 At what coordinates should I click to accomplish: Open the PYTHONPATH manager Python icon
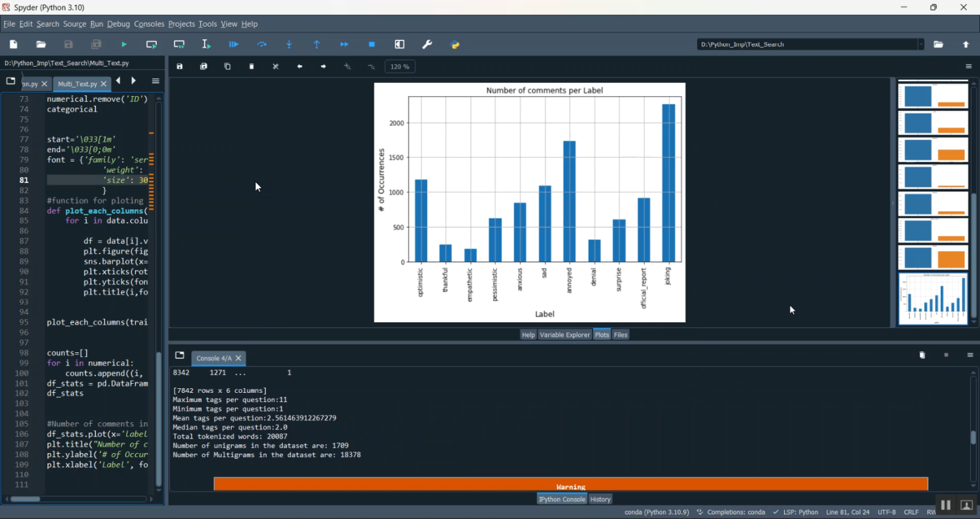pos(455,44)
